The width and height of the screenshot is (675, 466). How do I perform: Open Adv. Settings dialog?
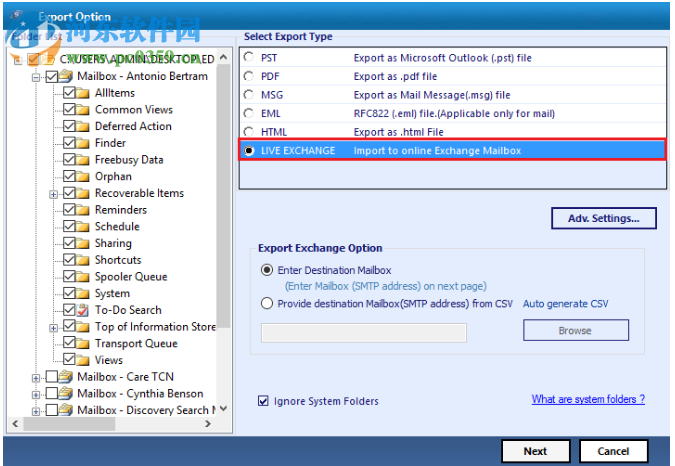[x=604, y=218]
